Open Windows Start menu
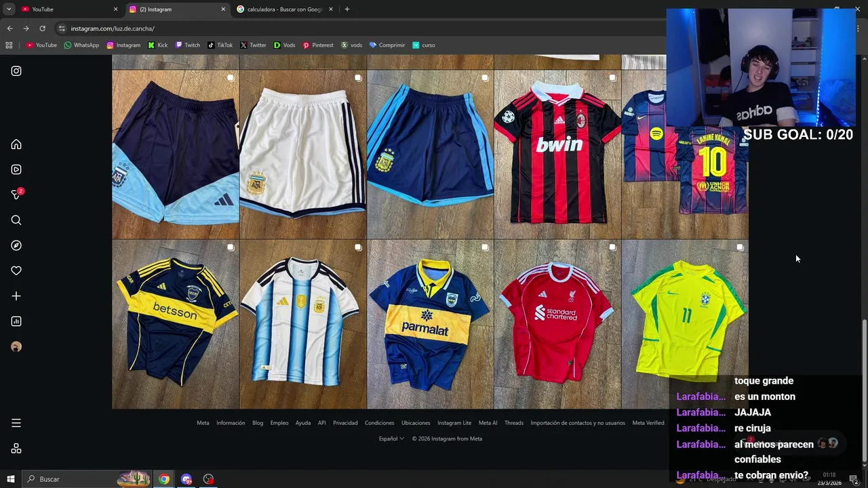 coord(10,479)
